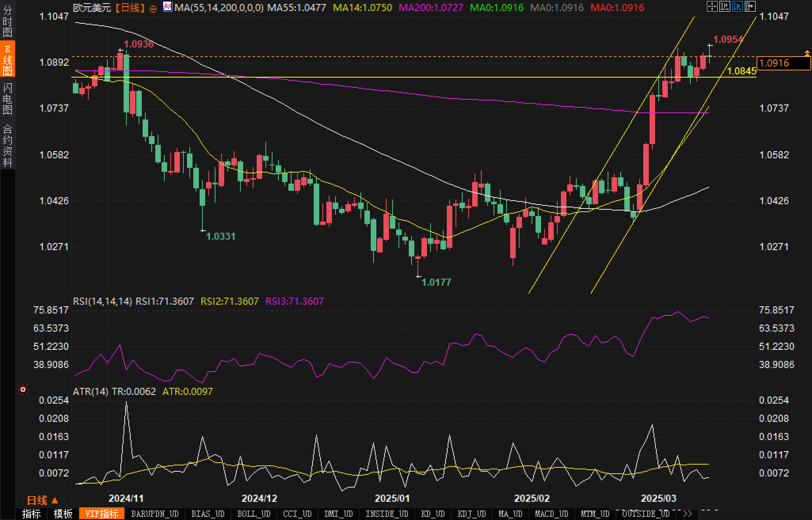This screenshot has width=812, height=520.
Task: Apply the BARUPDN_UD indicator
Action: (155, 514)
